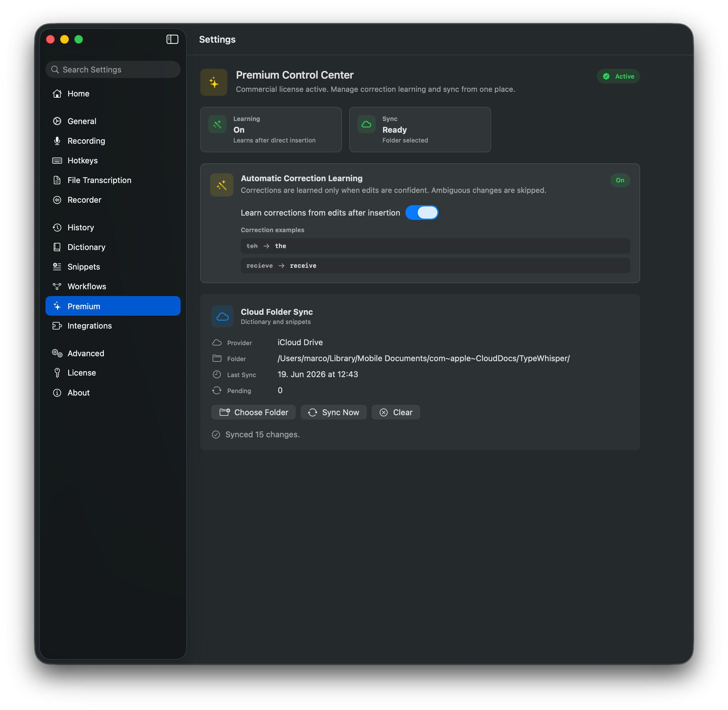This screenshot has height=710, width=728.
Task: Click the Recorder waveform icon
Action: click(57, 200)
